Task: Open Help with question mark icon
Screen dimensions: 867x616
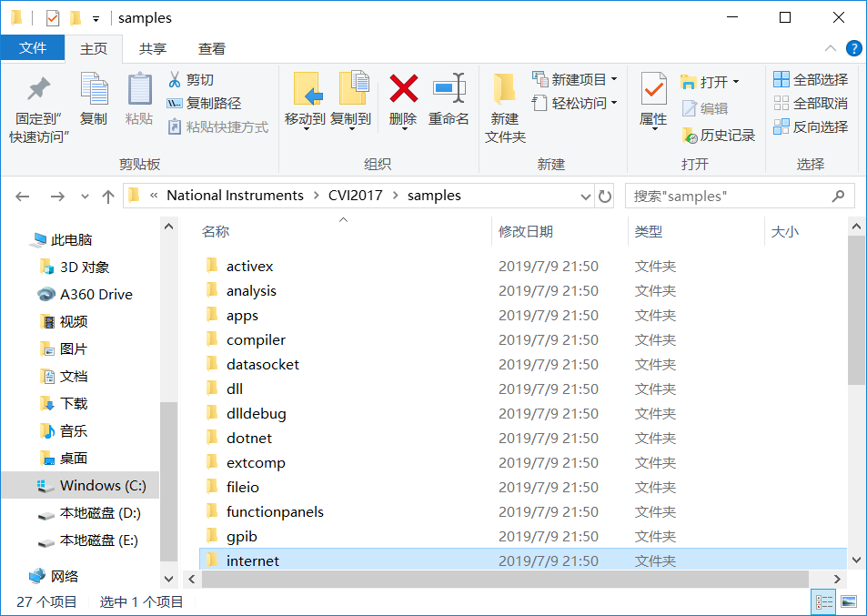Action: click(x=853, y=48)
